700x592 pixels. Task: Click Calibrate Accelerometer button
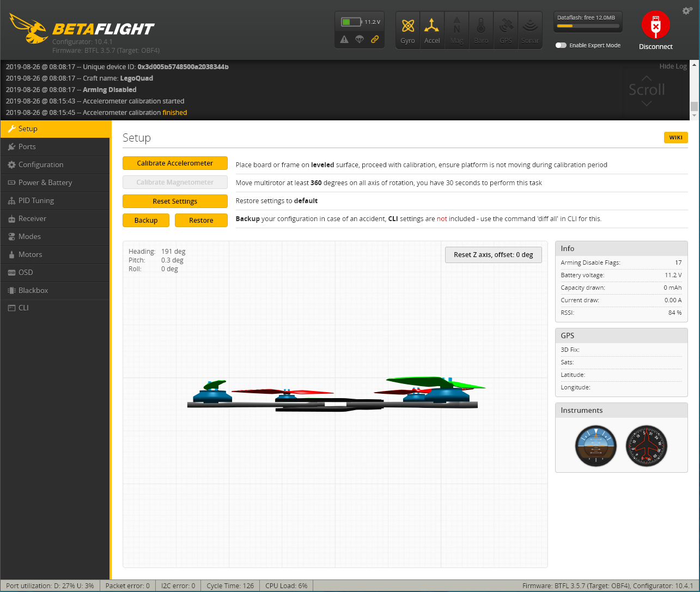point(175,163)
